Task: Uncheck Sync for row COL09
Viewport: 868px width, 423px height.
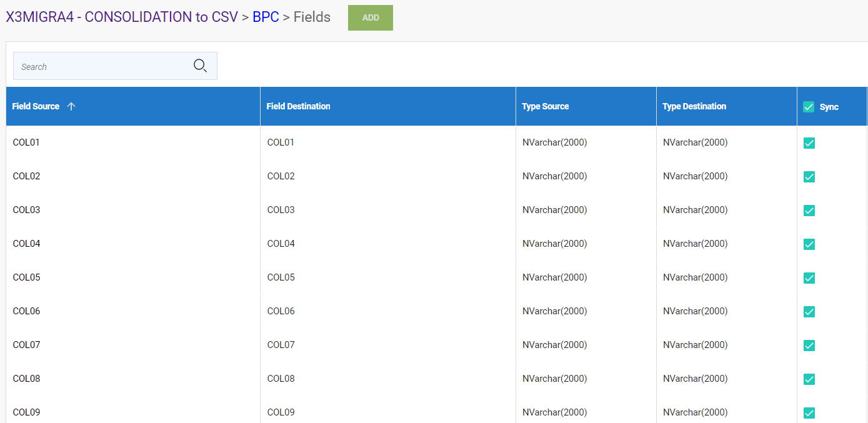Action: (x=809, y=412)
